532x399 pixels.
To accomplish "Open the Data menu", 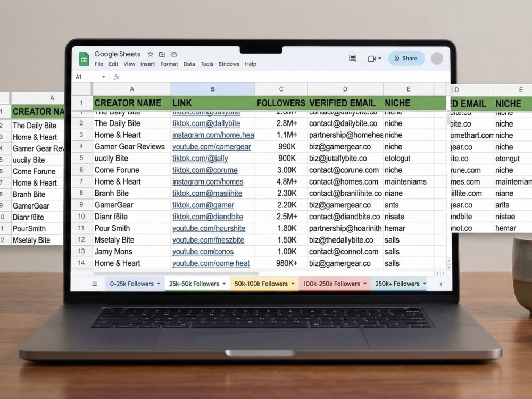I will [x=189, y=64].
